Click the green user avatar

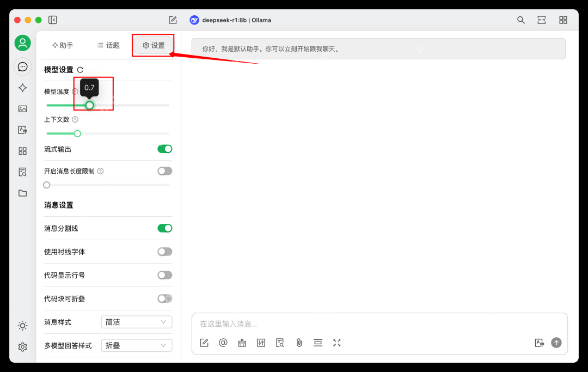pyautogui.click(x=22, y=42)
